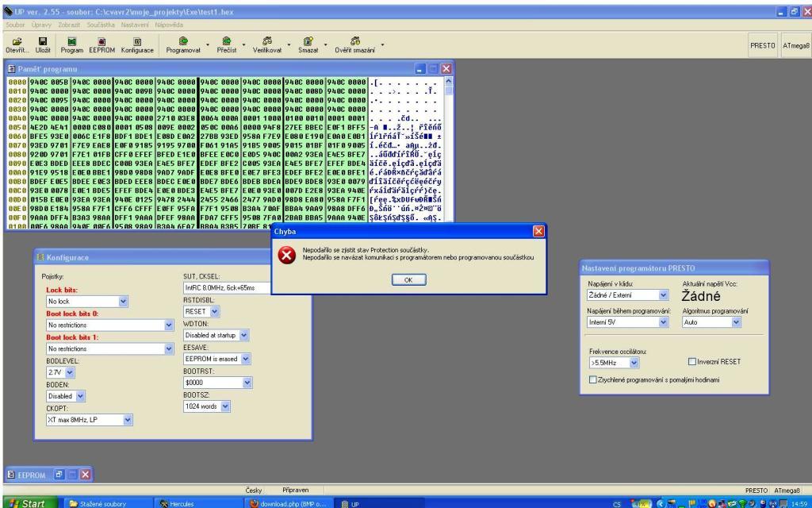Show the Program memory view icon
This screenshot has height=508, width=812.
click(71, 41)
